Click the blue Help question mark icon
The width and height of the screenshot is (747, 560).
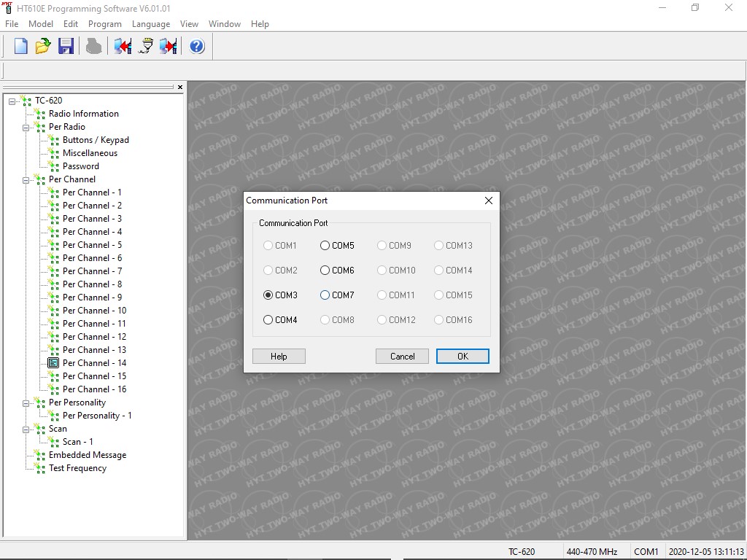pyautogui.click(x=197, y=46)
